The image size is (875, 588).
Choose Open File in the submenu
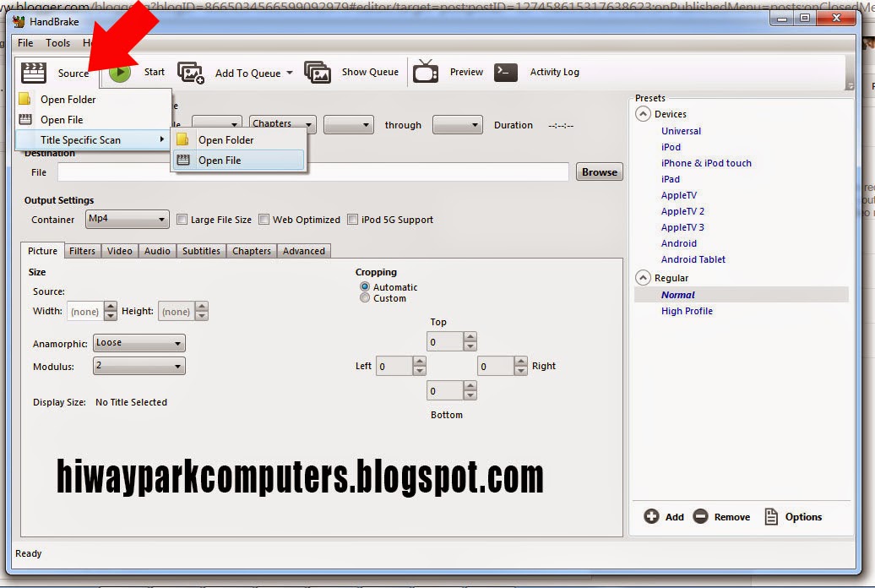[x=239, y=161]
